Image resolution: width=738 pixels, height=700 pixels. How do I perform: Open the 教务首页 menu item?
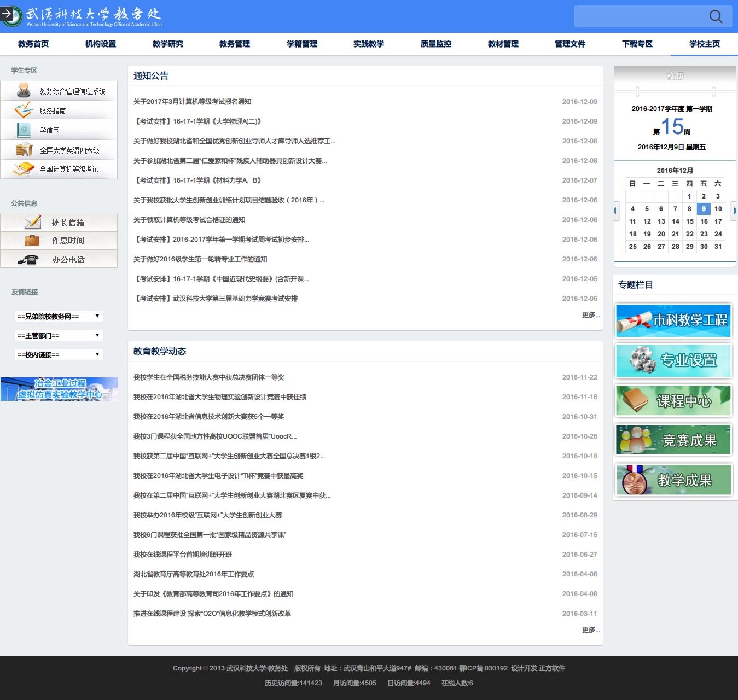[x=33, y=44]
